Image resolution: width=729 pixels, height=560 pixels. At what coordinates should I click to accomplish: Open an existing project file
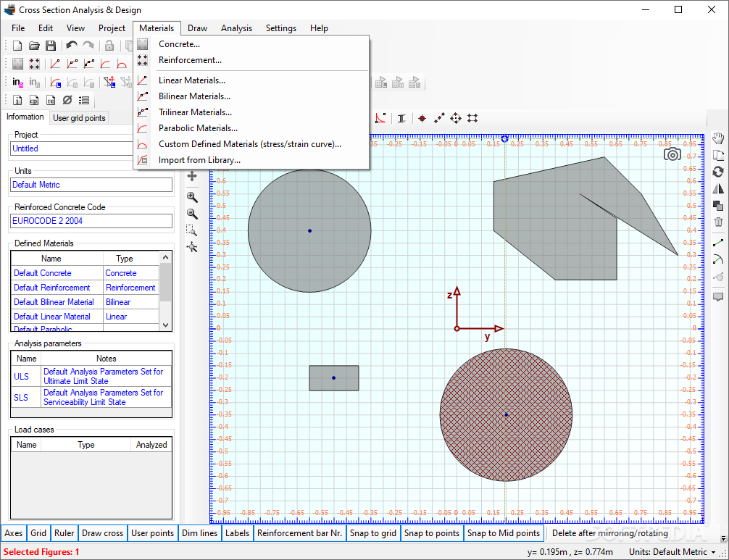[34, 46]
